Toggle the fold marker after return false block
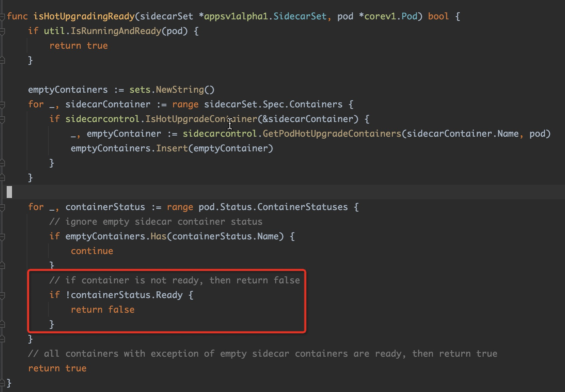Viewport: 565px width, 392px height. [3, 324]
